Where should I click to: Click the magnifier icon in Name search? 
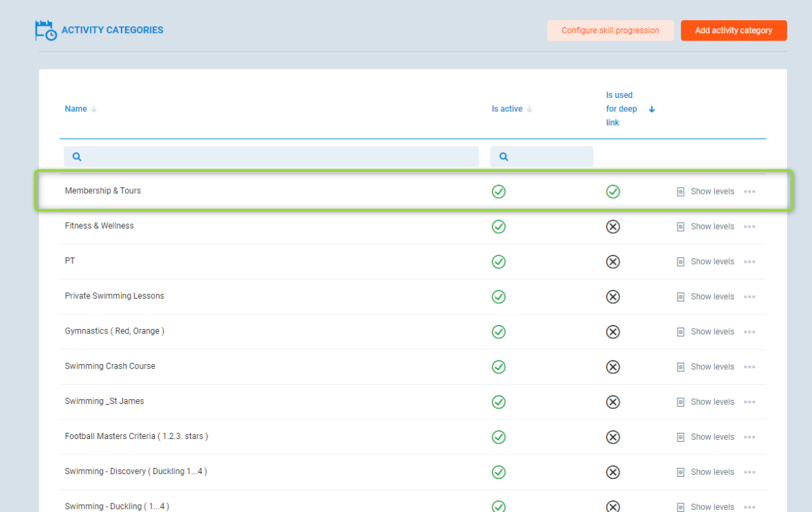[77, 157]
